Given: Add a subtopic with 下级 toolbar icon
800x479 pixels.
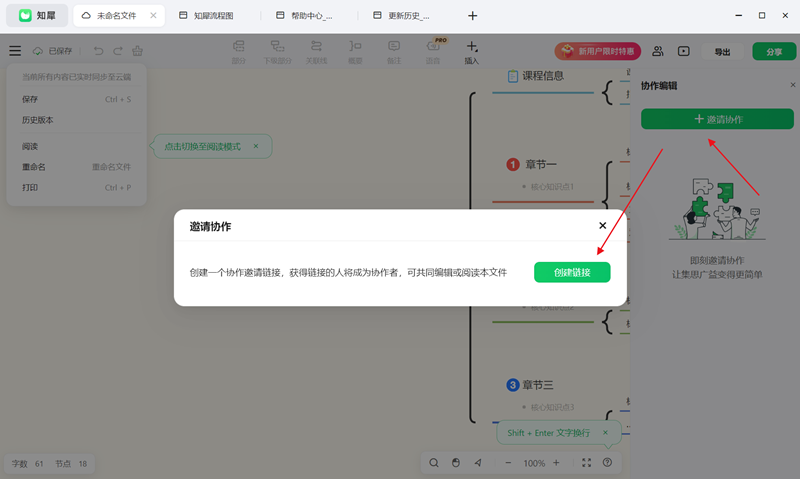Looking at the screenshot, I should coord(278,52).
